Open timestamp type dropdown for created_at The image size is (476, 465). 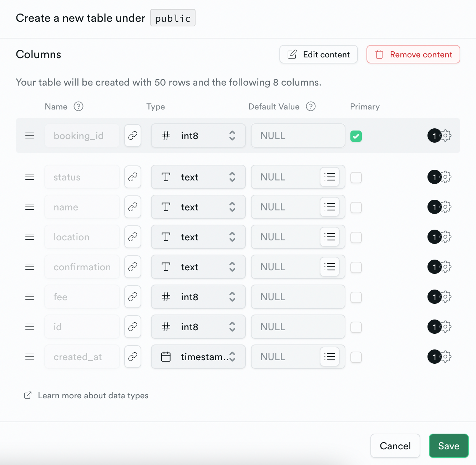[x=198, y=357]
